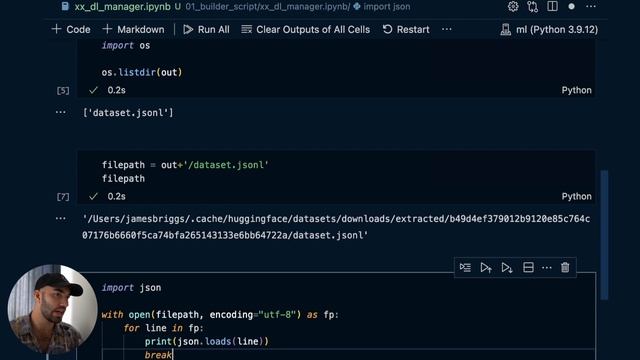This screenshot has width=640, height=360.
Task: Change the Python language mode of the filepath cell
Action: (x=576, y=196)
